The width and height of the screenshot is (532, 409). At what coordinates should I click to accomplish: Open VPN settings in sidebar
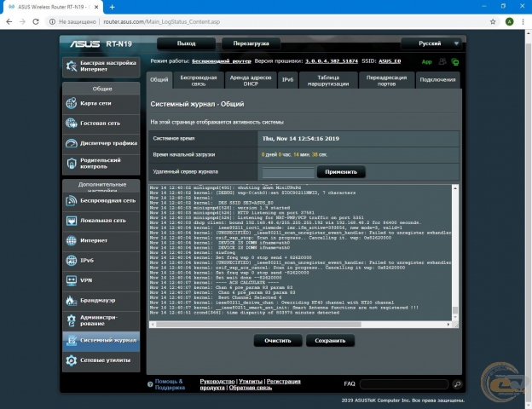(101, 281)
